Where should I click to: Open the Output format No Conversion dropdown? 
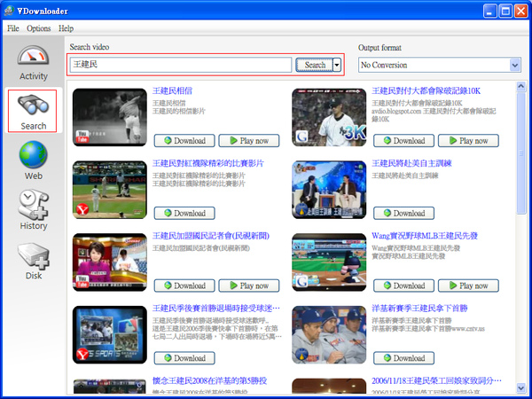(440, 65)
